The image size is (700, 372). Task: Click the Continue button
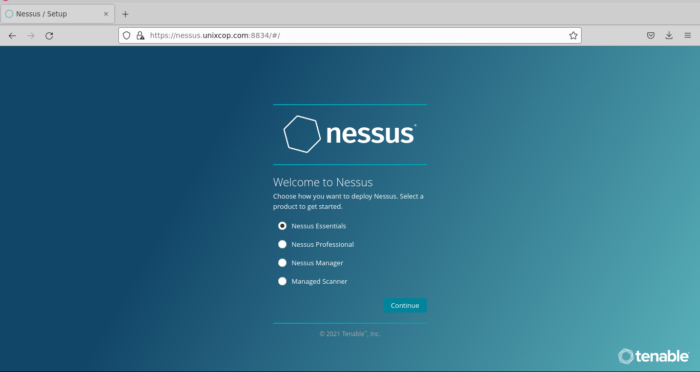pos(405,305)
